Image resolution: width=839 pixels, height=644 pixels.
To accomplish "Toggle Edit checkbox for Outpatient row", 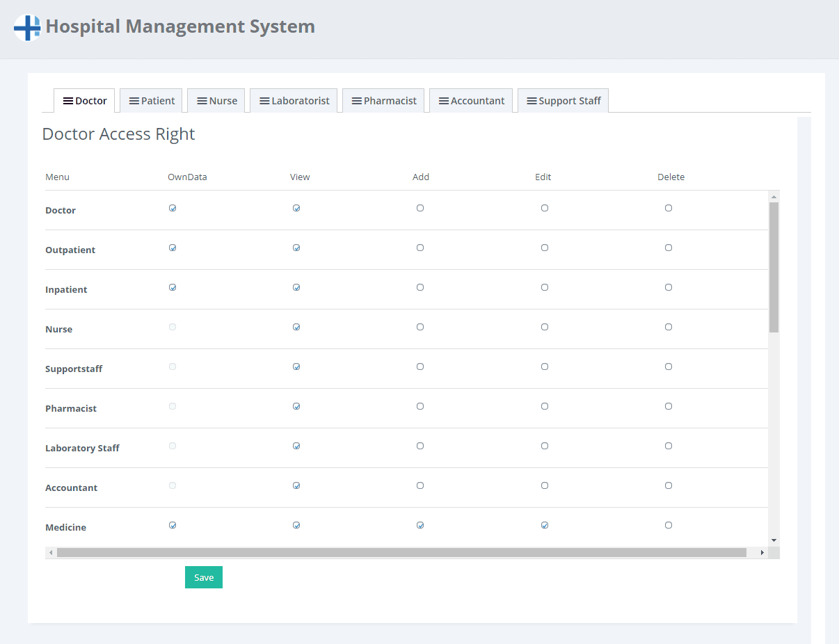I will coord(545,248).
